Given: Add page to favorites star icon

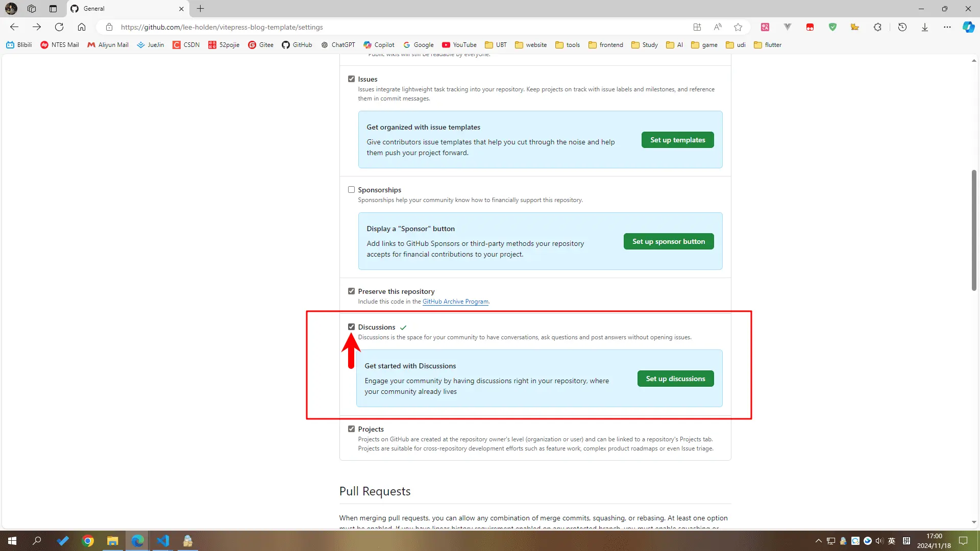Looking at the screenshot, I should tap(738, 27).
